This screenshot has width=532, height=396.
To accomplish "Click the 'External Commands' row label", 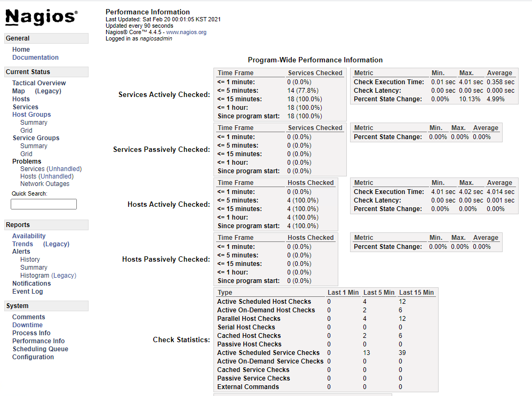I will (248, 387).
